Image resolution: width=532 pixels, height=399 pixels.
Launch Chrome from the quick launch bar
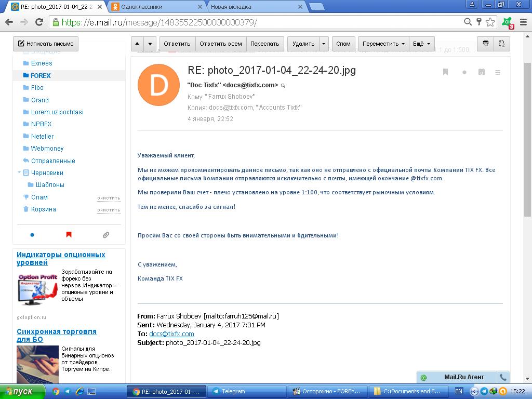click(56, 391)
